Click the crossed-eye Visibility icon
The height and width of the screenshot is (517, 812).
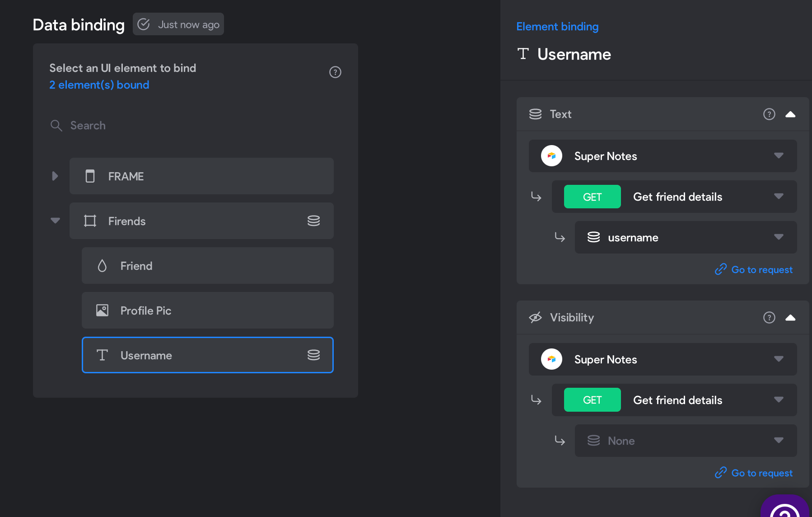tap(535, 318)
